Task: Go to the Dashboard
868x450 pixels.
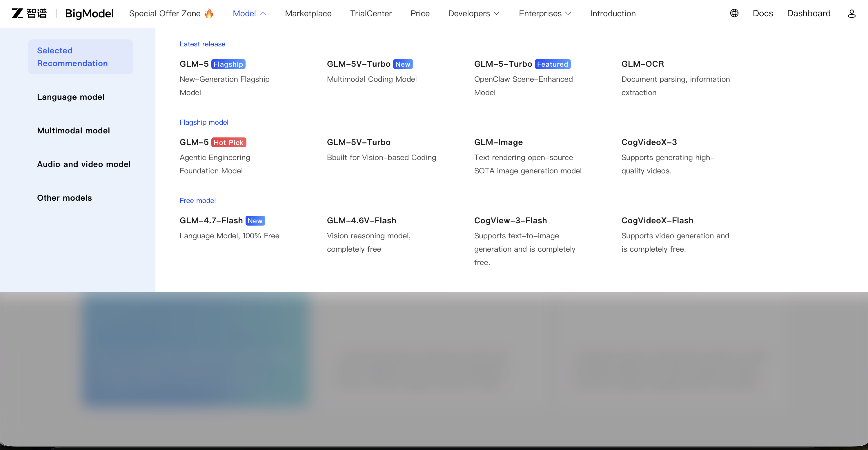Action: [x=809, y=14]
